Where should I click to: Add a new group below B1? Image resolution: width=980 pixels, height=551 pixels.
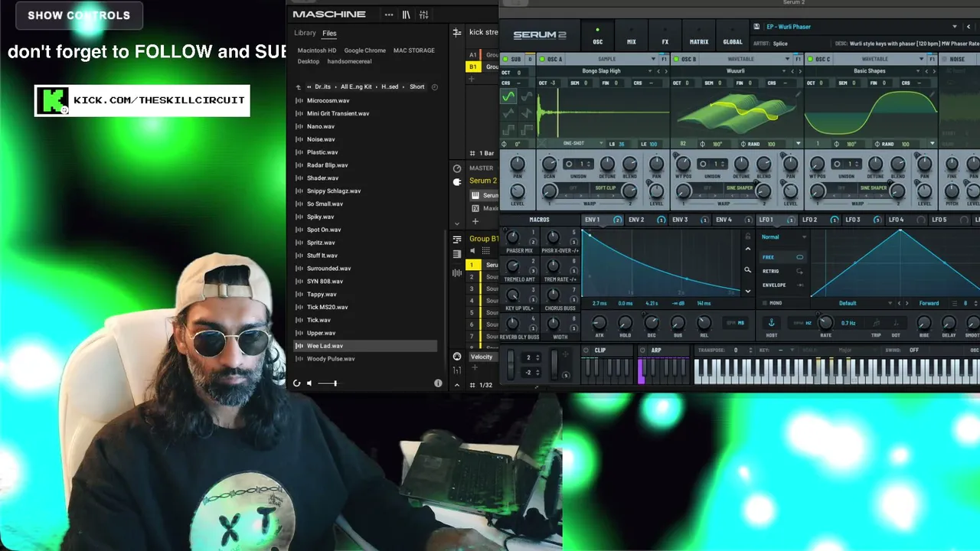click(x=472, y=79)
